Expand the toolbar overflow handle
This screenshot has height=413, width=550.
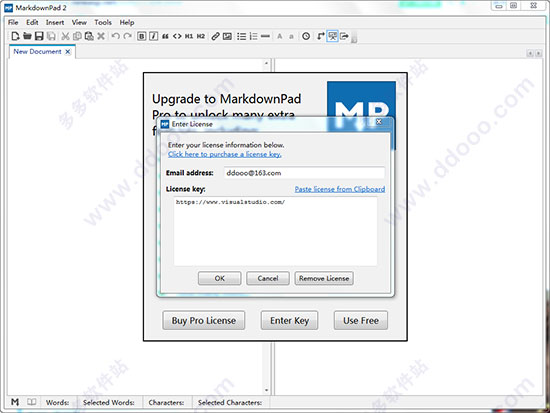tap(354, 37)
